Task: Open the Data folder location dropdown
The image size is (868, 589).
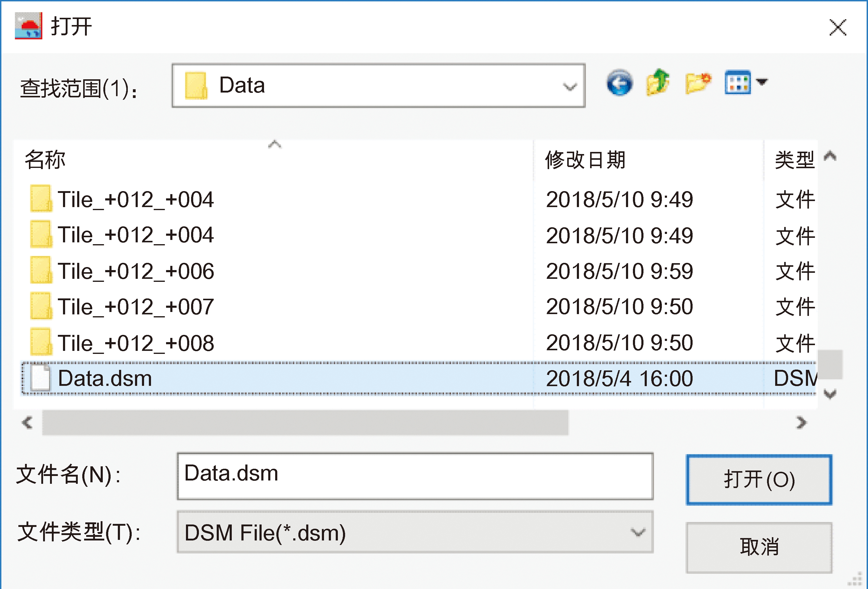Action: pyautogui.click(x=378, y=86)
